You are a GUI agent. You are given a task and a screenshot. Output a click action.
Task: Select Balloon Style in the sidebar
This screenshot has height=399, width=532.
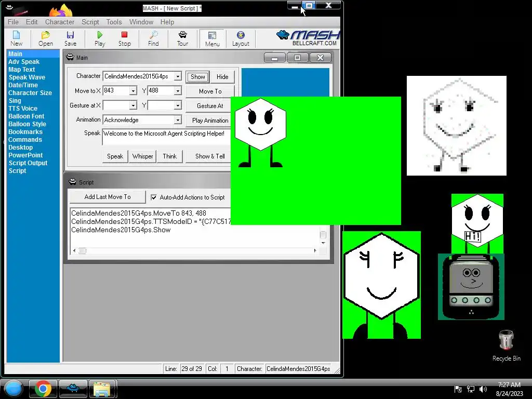coord(27,124)
